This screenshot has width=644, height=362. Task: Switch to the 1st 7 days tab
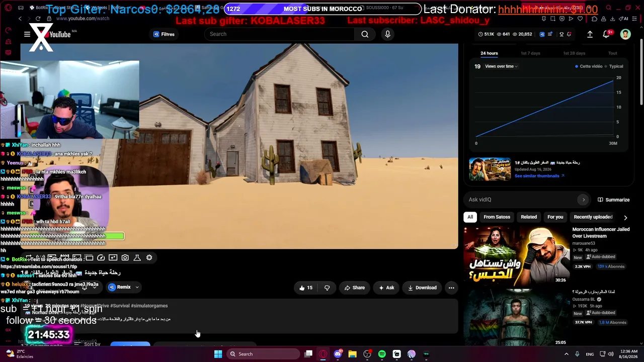pos(530,53)
